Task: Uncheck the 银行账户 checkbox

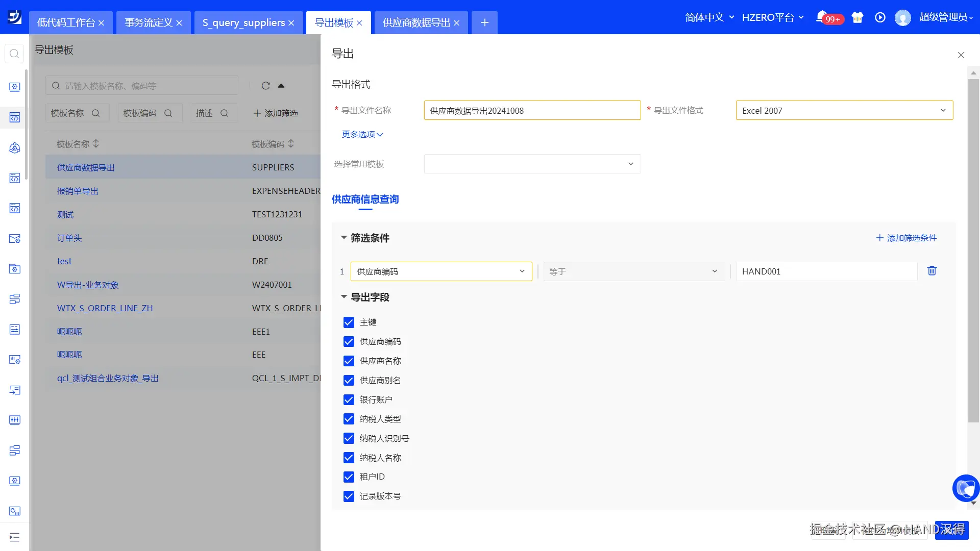Action: (349, 400)
